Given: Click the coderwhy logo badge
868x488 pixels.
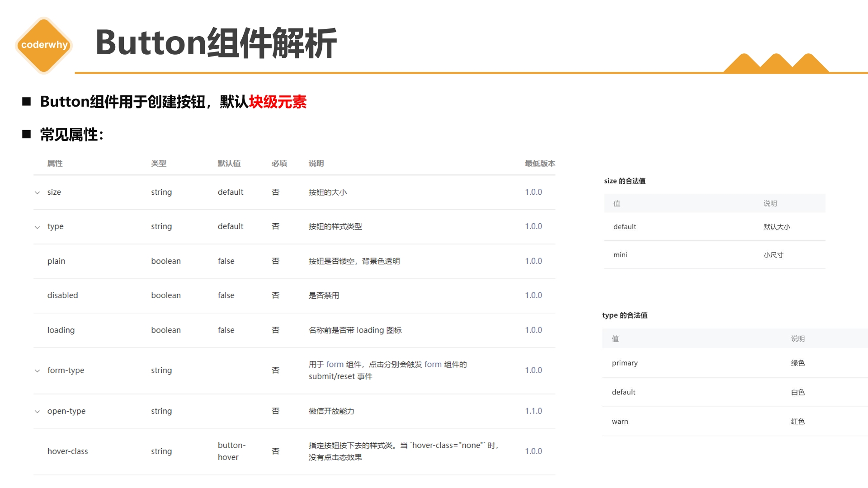Looking at the screenshot, I should pyautogui.click(x=44, y=45).
